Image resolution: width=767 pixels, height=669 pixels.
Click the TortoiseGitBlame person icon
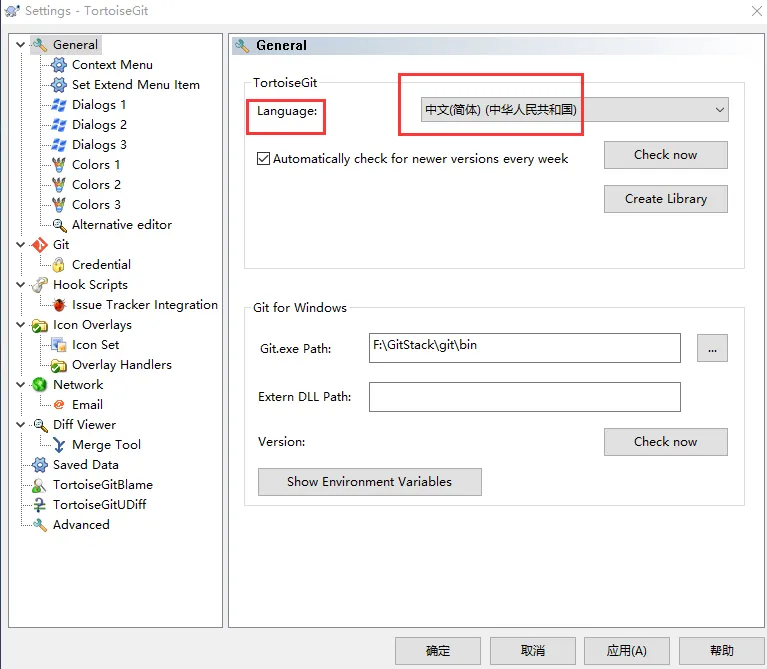pos(40,485)
